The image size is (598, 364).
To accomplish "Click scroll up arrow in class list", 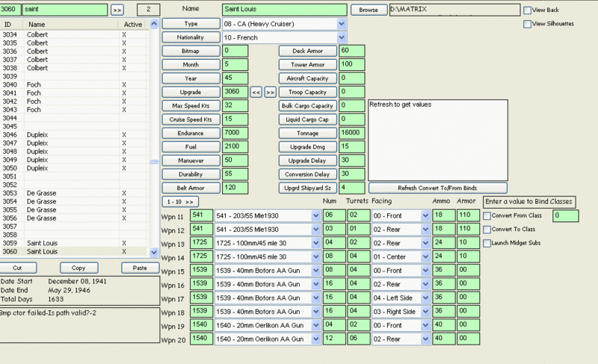I will tap(154, 24).
